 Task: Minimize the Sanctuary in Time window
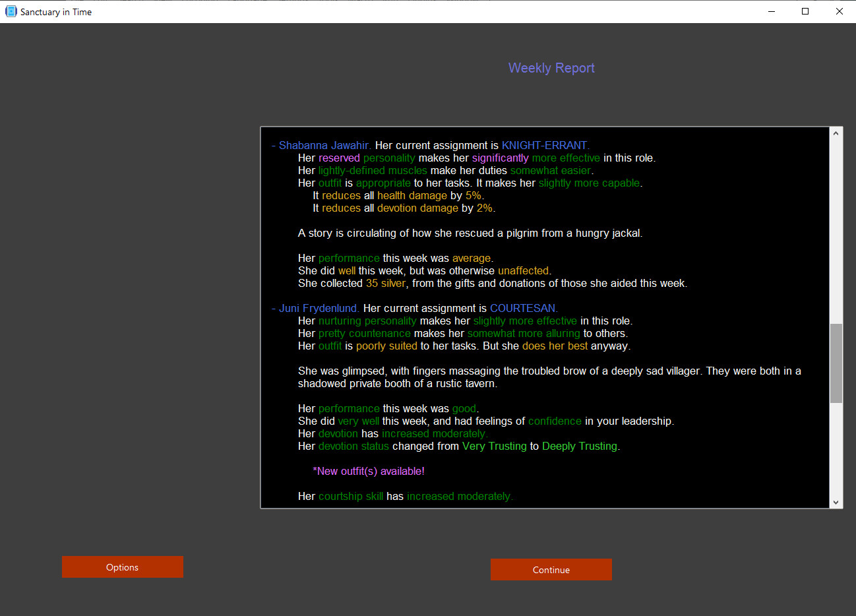pyautogui.click(x=771, y=11)
